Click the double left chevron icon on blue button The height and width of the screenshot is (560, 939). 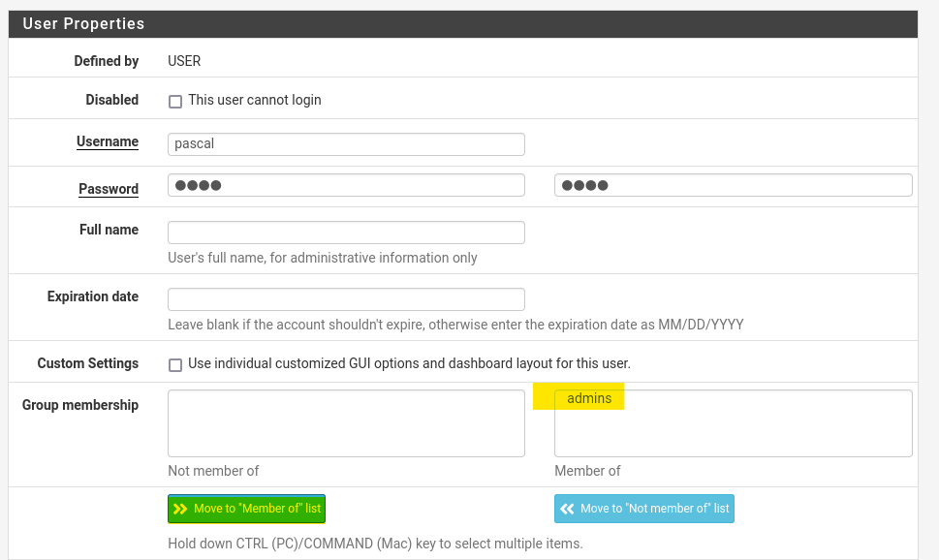(x=567, y=509)
